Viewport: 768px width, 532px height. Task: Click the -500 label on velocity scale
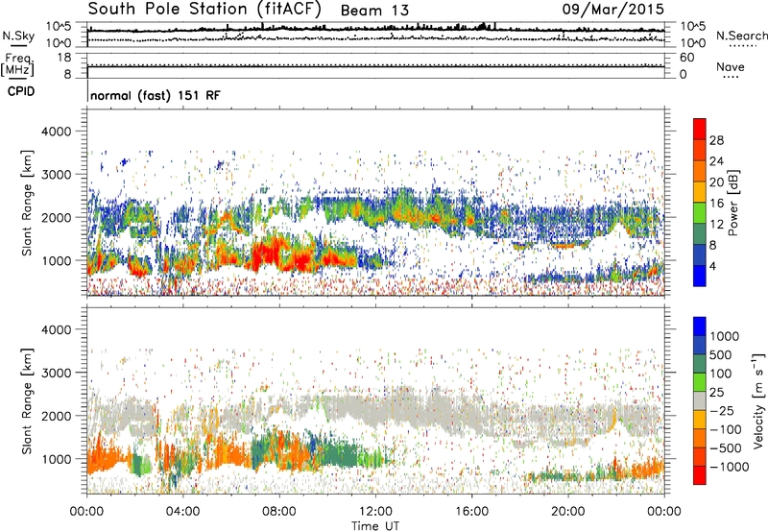726,448
